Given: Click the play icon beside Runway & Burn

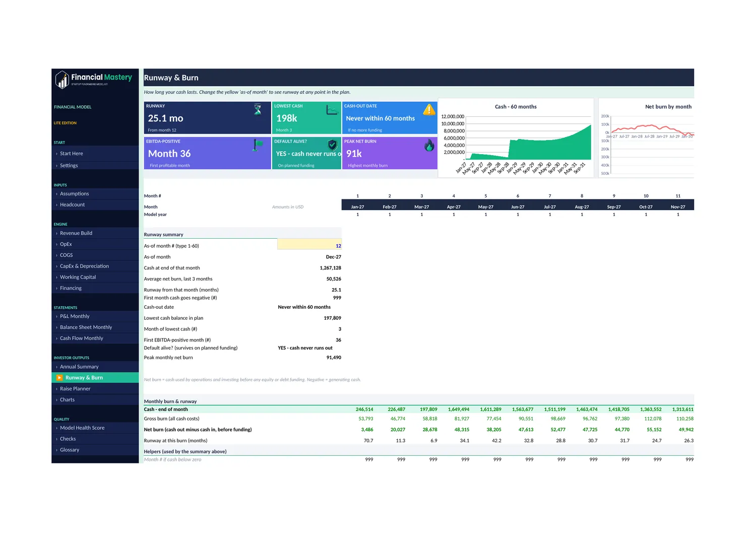Looking at the screenshot, I should point(59,378).
